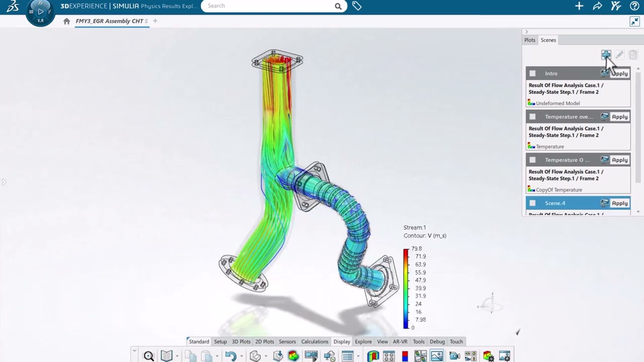Click the contour plot icon in the toolbar

(x=293, y=356)
